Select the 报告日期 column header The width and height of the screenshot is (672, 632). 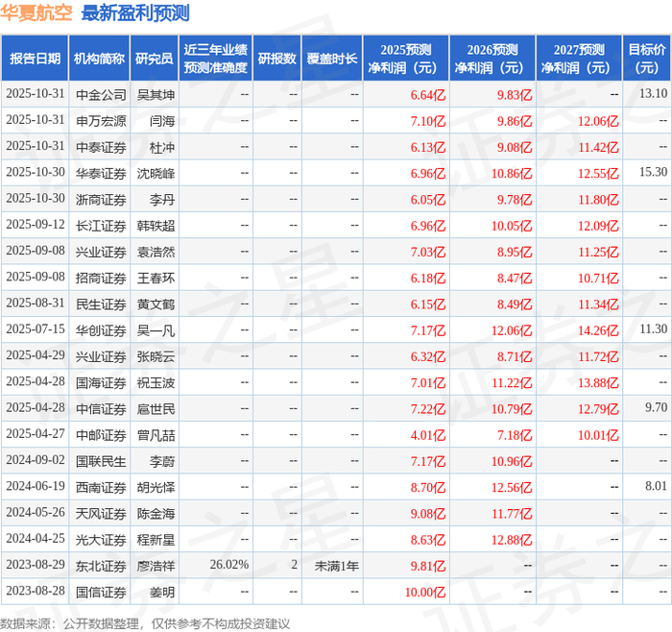pos(35,59)
